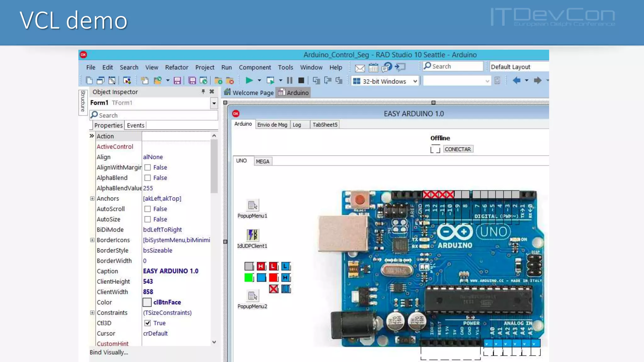Toggle the AlignWithMargins checkbox
644x362 pixels.
tap(147, 167)
